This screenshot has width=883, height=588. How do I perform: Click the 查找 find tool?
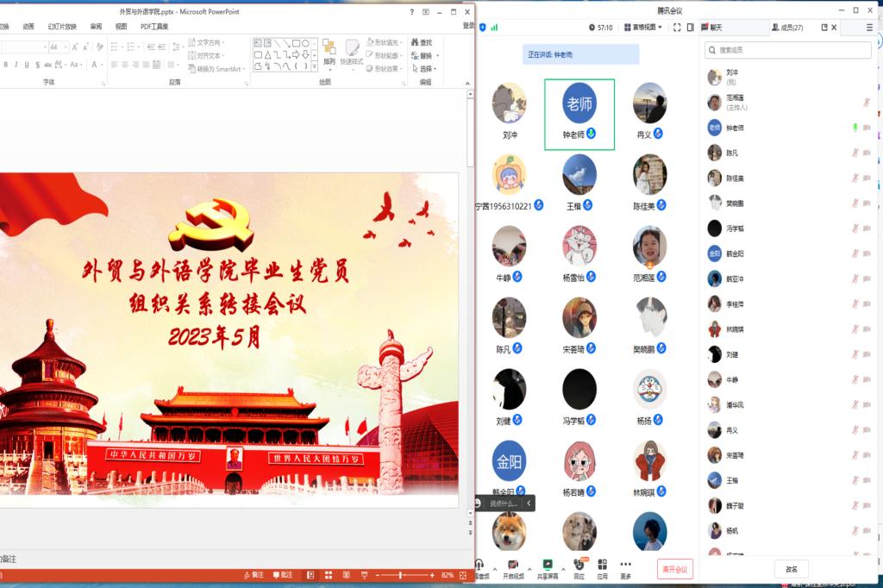tap(422, 42)
